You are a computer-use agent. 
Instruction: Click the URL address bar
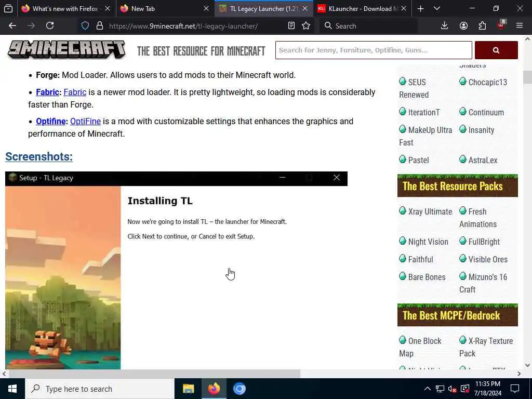[183, 26]
